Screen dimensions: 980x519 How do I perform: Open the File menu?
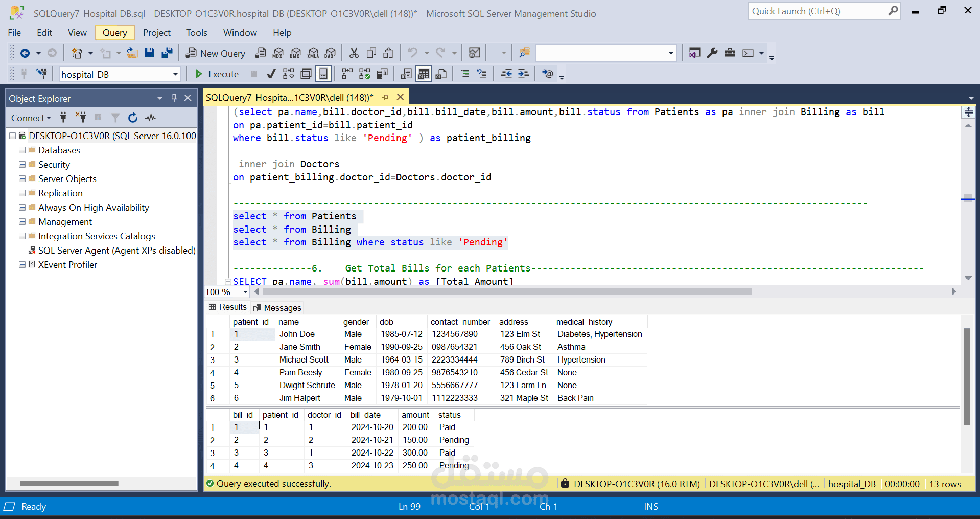click(x=14, y=33)
